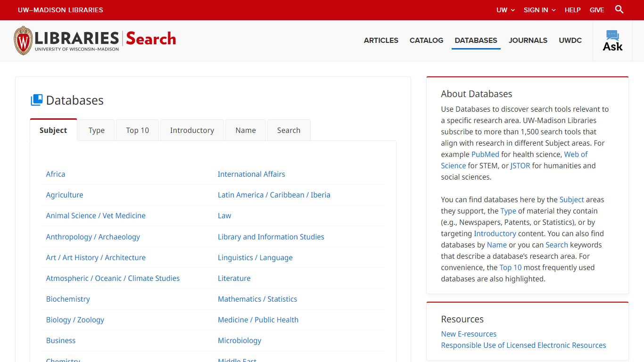Click the Top 10 link in About text
644x362 pixels.
(x=511, y=267)
